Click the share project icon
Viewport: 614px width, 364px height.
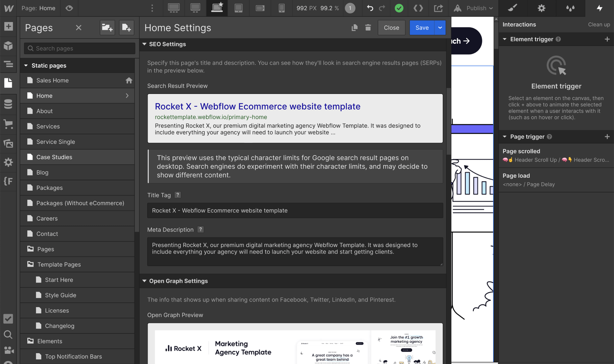click(438, 8)
